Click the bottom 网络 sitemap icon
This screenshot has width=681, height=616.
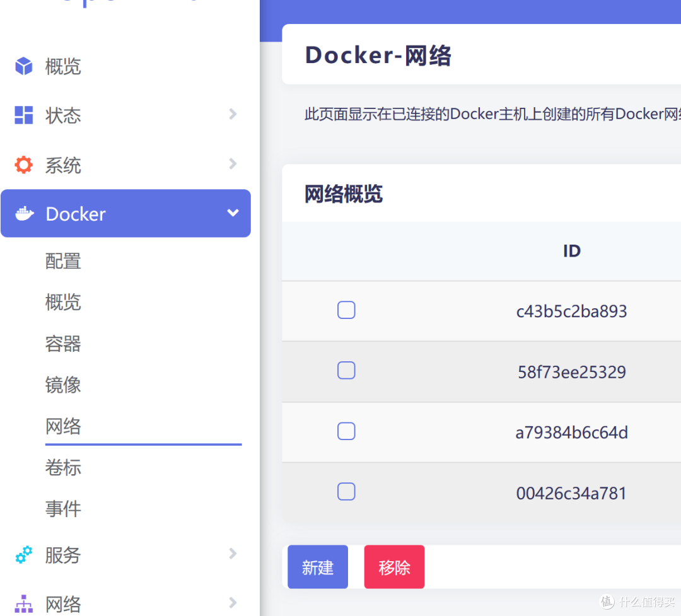pos(23,603)
